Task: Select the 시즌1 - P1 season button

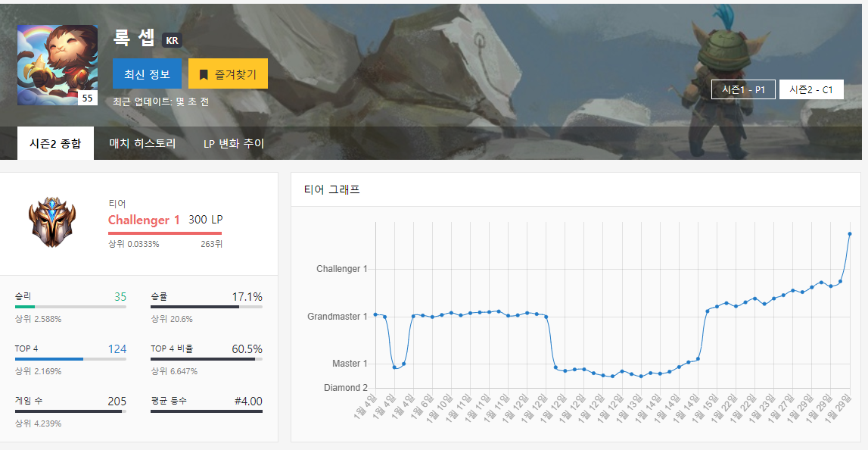Action: tap(743, 89)
